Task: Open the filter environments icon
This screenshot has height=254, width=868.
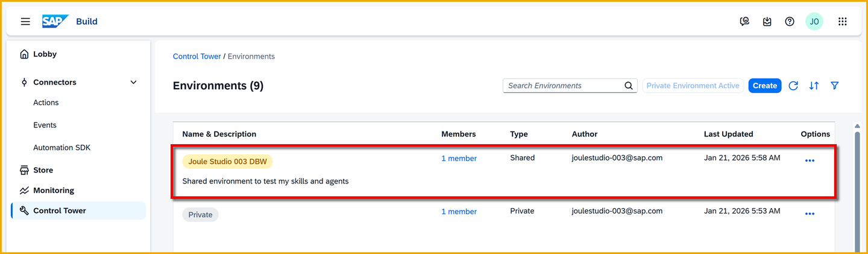Action: click(835, 86)
